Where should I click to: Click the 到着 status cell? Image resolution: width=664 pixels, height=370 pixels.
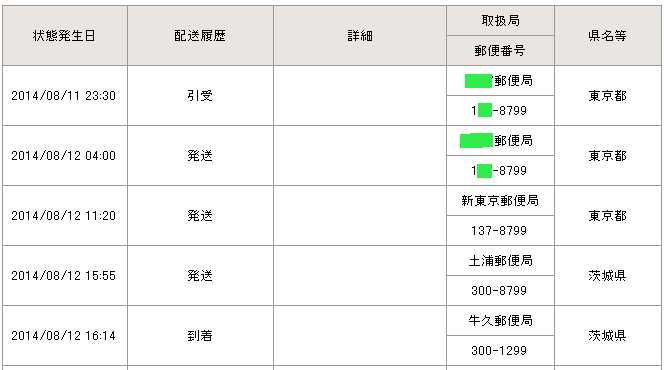pos(200,336)
